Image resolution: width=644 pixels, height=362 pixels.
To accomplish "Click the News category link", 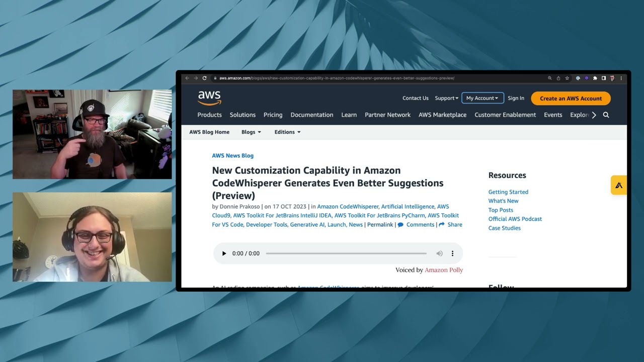I will click(356, 225).
